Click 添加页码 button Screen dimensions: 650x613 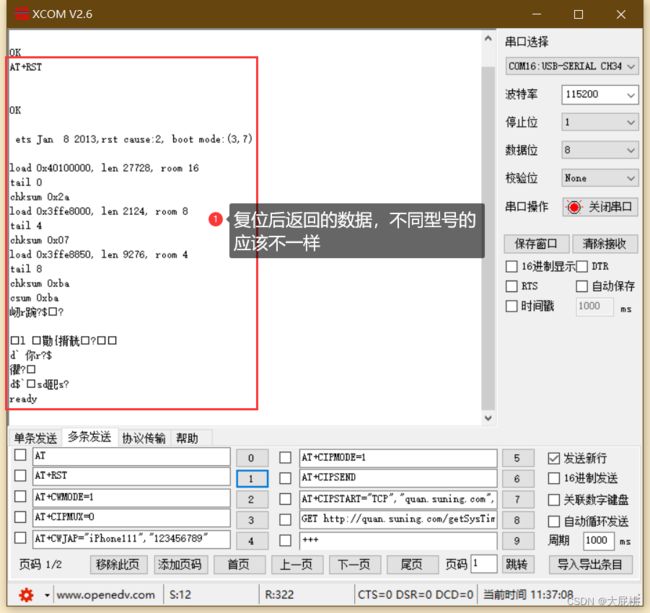[180, 565]
